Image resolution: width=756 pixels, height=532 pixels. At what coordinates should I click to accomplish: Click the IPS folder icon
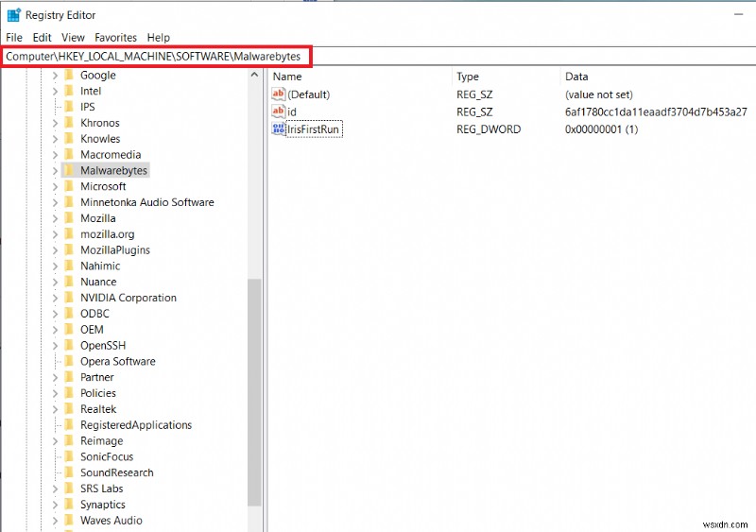69,107
